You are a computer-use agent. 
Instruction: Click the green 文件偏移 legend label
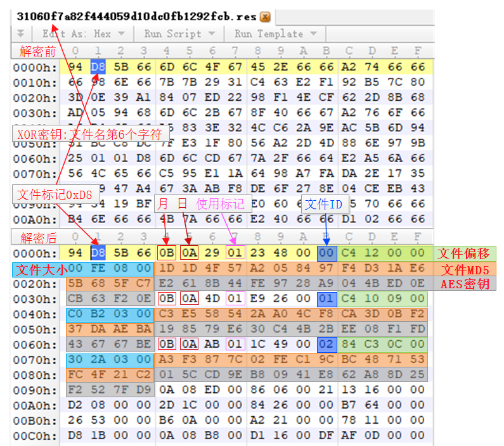(x=464, y=253)
